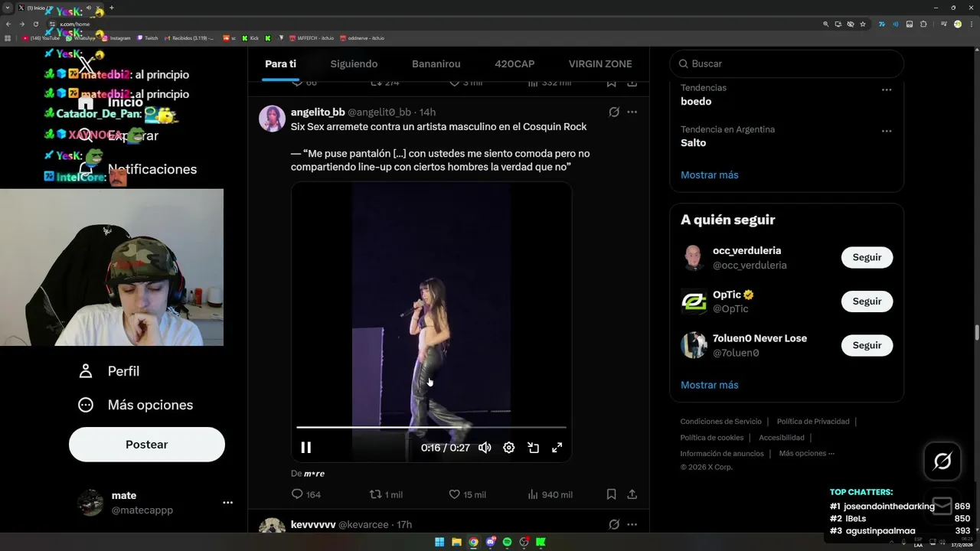View analytics of 940 mil views
This screenshot has width=980, height=551.
(550, 494)
